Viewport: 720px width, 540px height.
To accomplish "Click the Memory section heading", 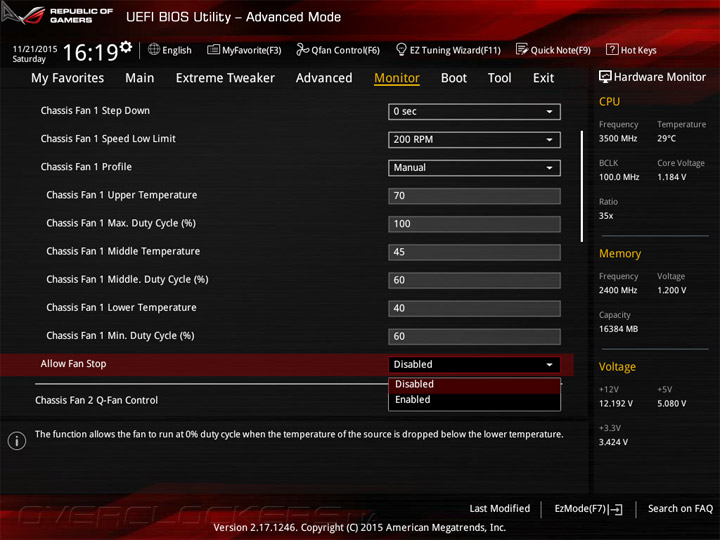I will coord(620,253).
